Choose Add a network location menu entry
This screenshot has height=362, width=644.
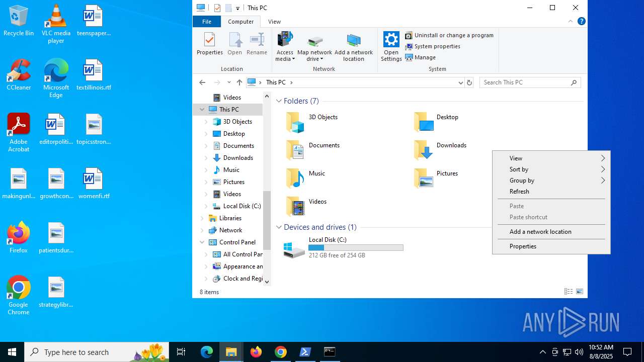[x=551, y=232]
